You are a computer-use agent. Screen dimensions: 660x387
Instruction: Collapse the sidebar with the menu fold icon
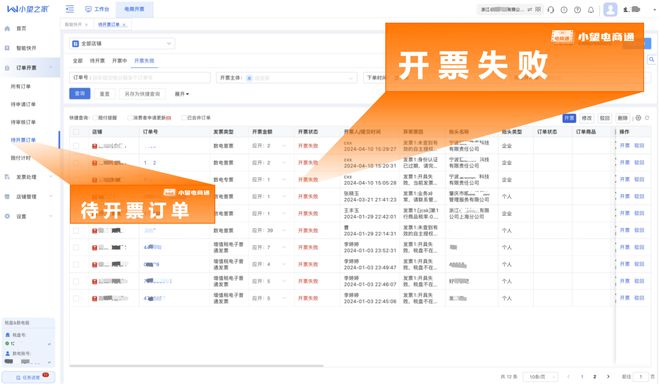tap(70, 9)
